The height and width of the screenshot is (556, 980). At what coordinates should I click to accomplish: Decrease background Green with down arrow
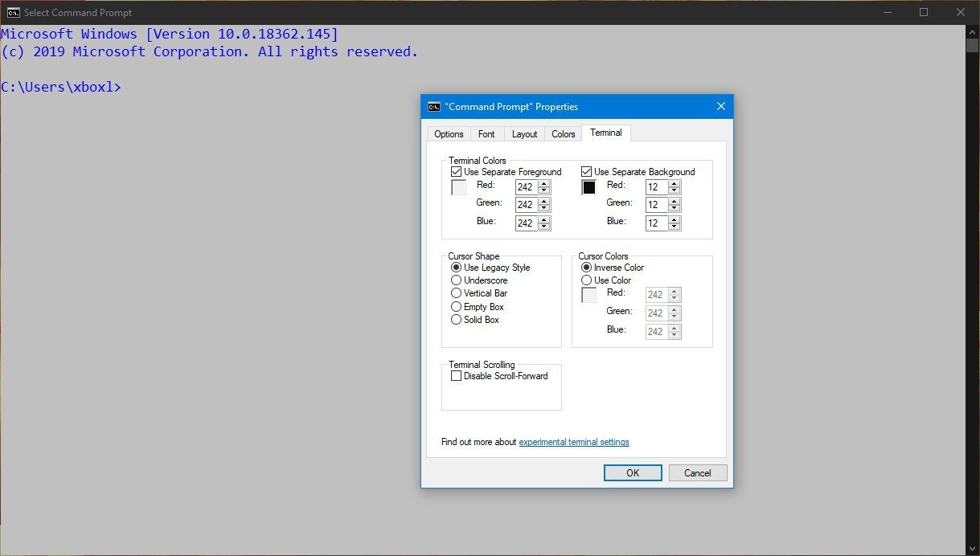[x=675, y=209]
